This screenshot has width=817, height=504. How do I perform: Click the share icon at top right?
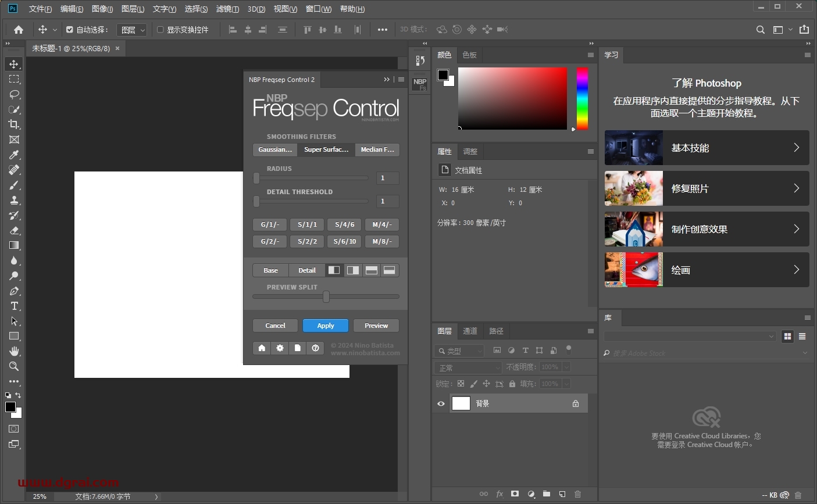tap(804, 30)
